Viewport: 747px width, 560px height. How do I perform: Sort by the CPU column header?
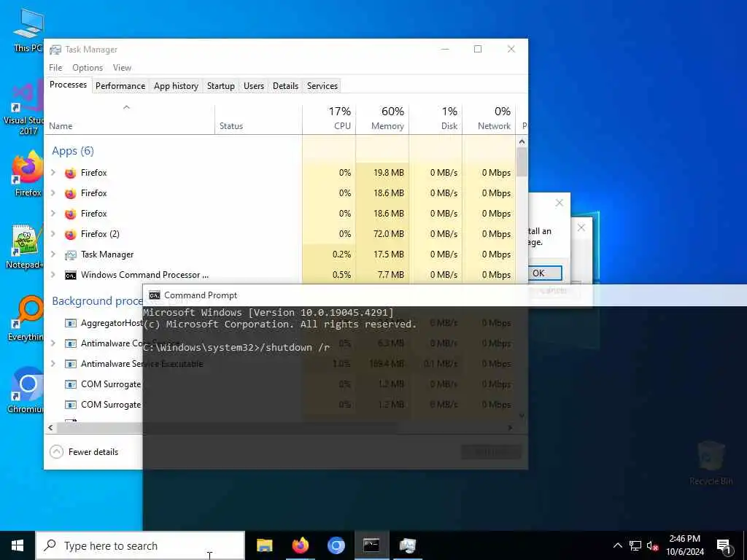click(329, 119)
